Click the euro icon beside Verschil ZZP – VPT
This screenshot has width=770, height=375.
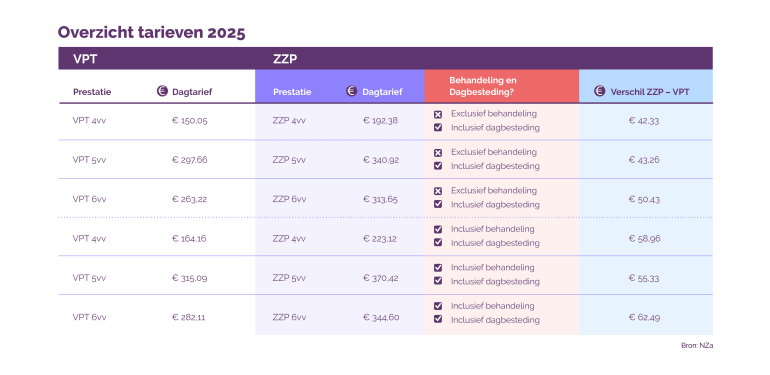(599, 91)
